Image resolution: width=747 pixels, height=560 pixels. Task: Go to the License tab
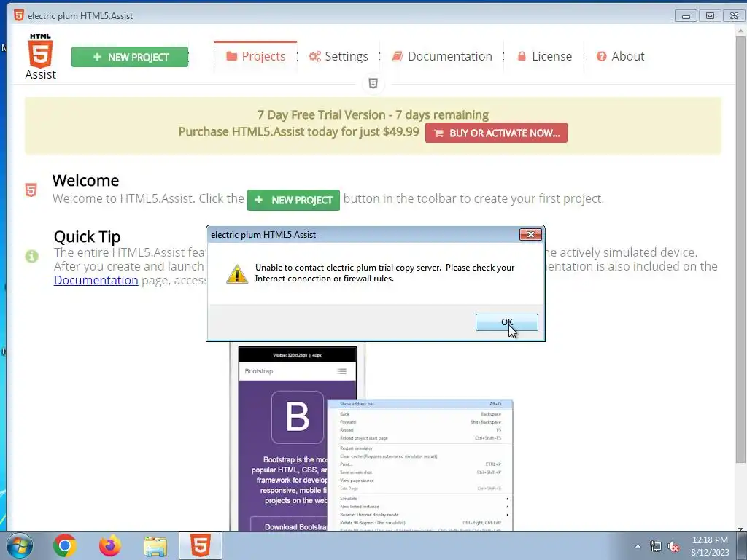[x=544, y=56]
